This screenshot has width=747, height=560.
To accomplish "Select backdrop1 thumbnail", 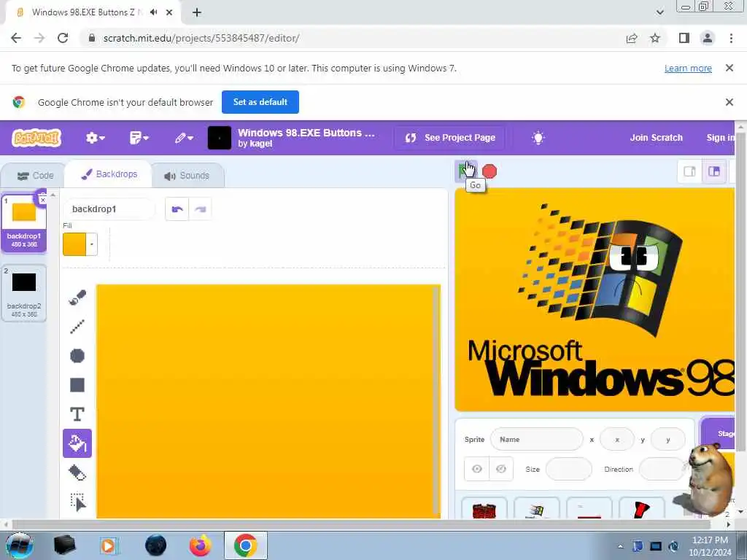I will [24, 223].
